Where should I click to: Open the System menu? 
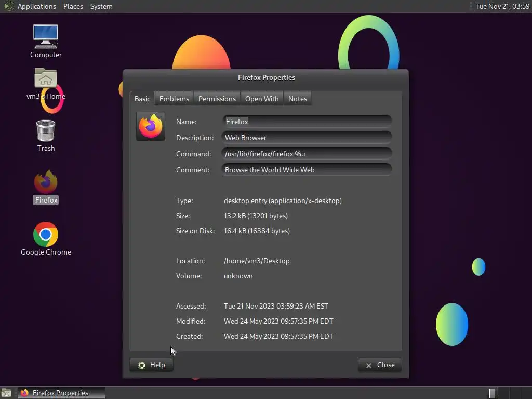coord(101,6)
